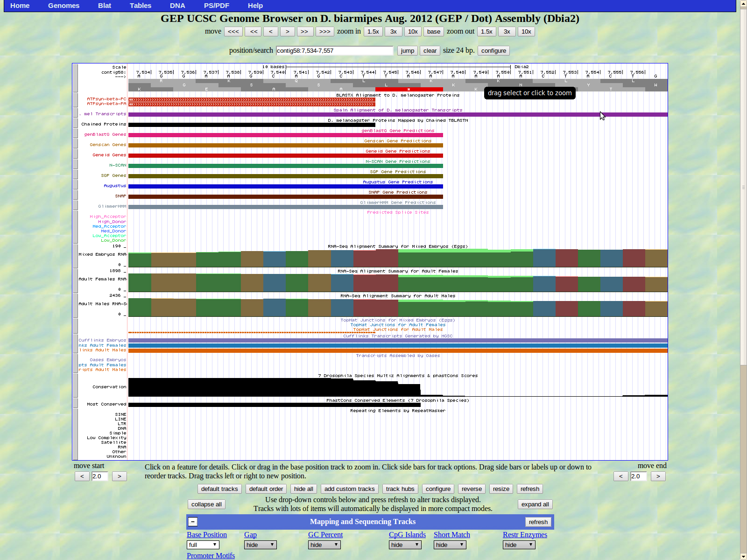Zoom in 3x

(x=394, y=32)
